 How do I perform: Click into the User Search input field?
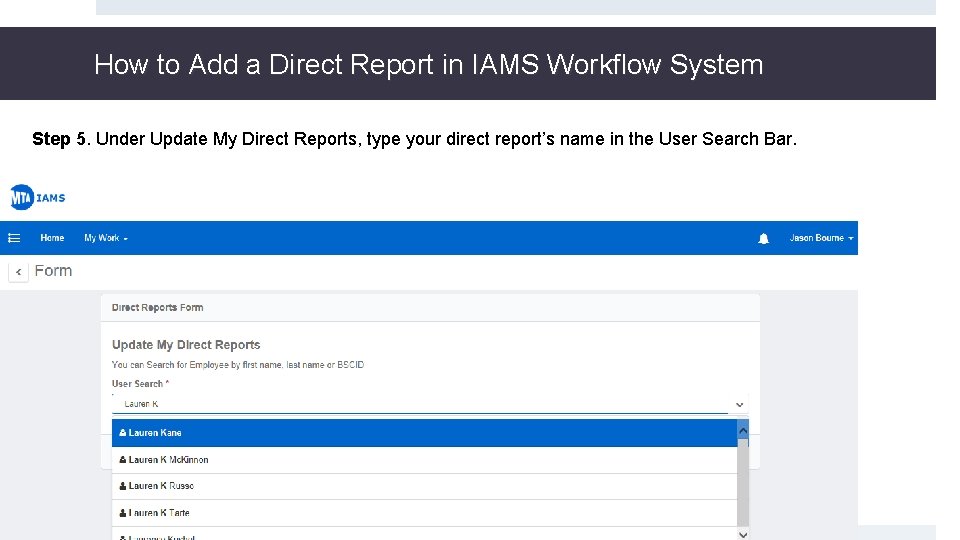click(422, 404)
